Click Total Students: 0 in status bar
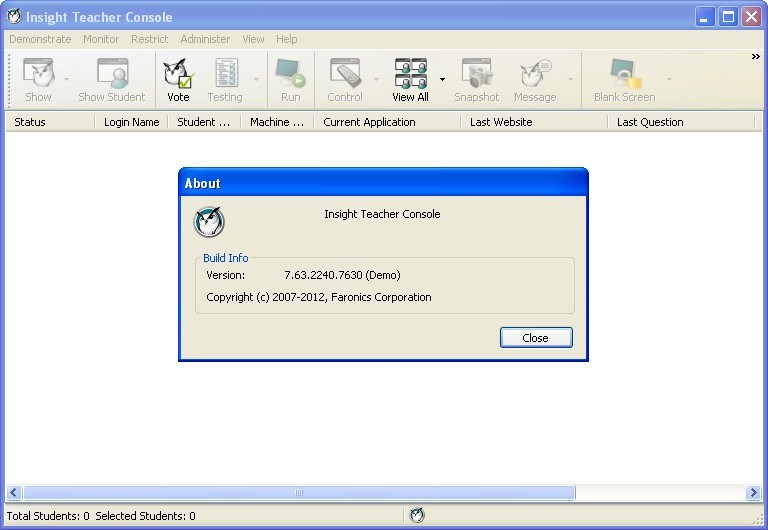 (x=48, y=516)
